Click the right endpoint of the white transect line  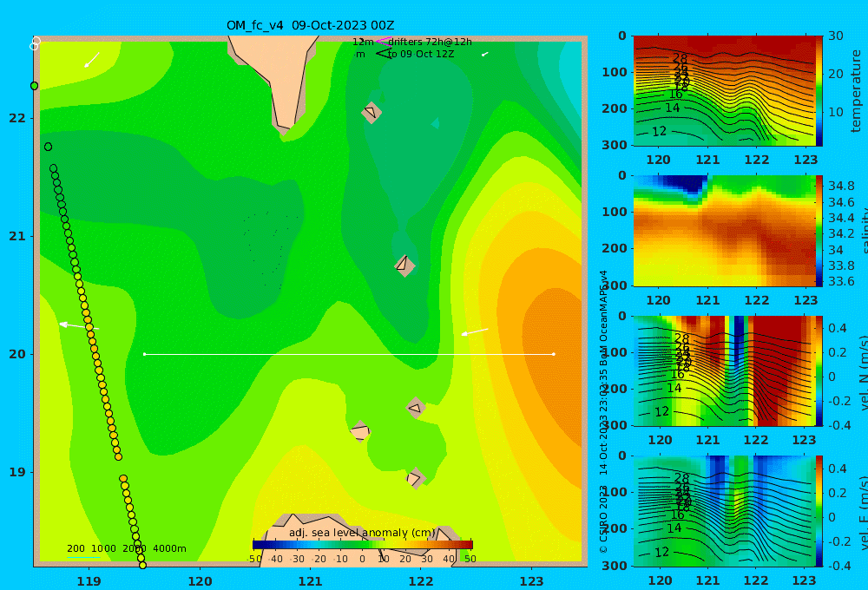554,354
